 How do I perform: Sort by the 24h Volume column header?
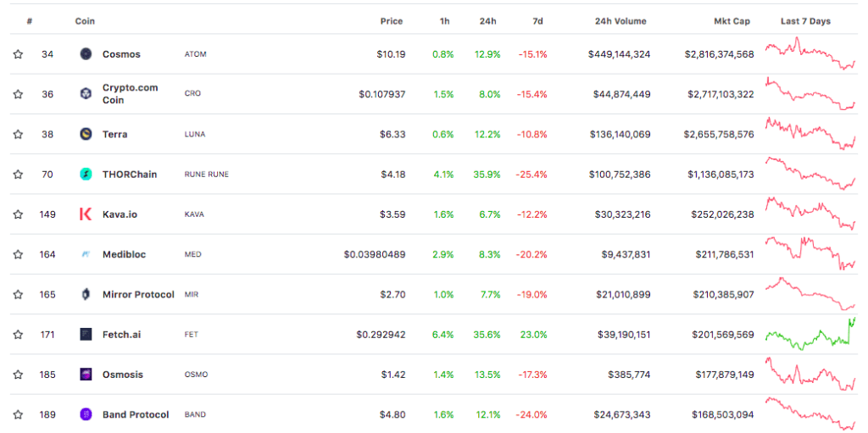(620, 21)
